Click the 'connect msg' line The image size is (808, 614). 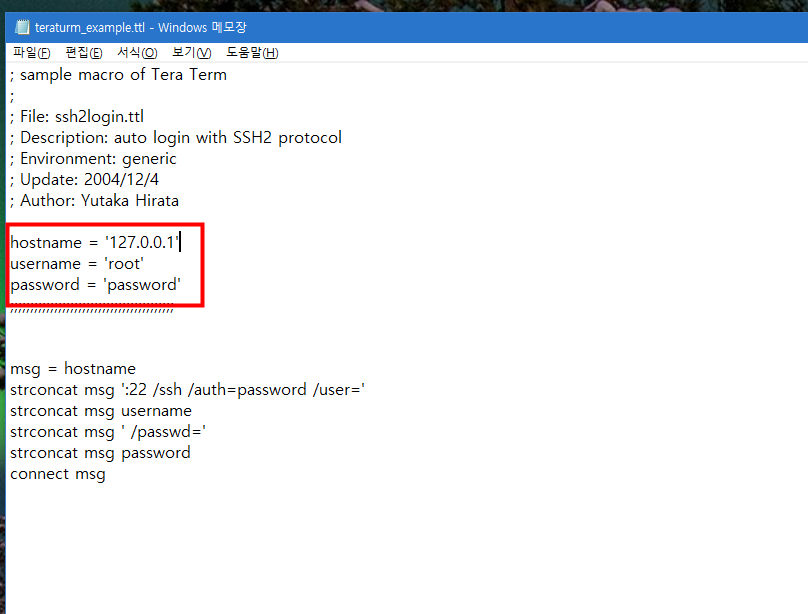click(x=58, y=474)
